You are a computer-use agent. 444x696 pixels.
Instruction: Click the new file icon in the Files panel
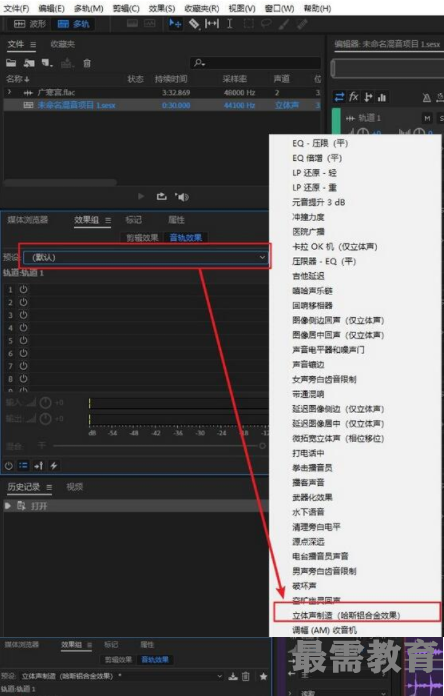point(47,63)
